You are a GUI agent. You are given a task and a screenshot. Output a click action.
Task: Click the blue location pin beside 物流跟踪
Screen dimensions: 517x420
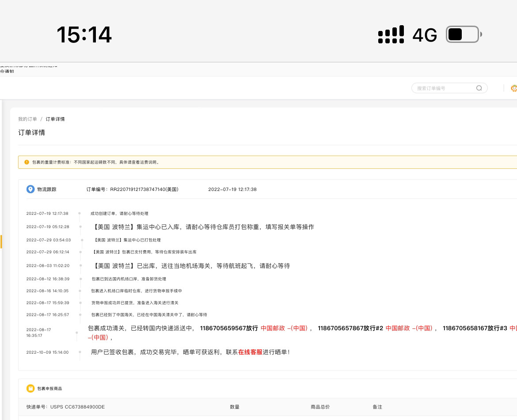(x=30, y=189)
